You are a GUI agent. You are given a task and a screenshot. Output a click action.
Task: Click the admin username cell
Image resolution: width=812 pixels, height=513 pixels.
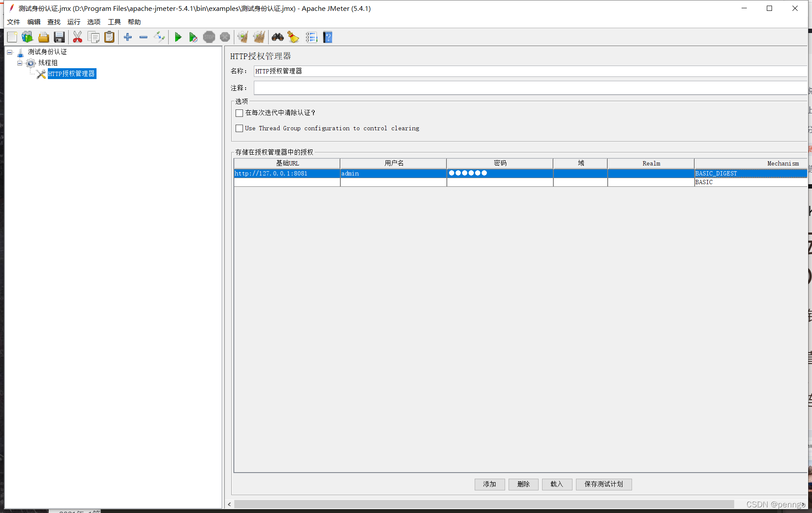[393, 173]
